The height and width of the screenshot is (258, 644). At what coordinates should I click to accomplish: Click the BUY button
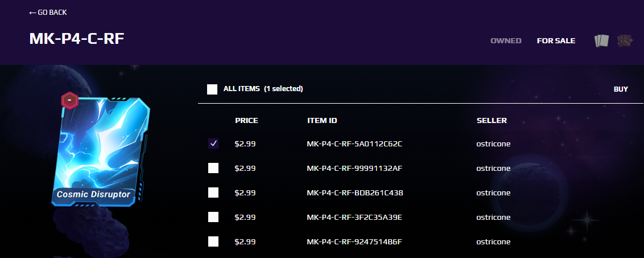click(621, 89)
